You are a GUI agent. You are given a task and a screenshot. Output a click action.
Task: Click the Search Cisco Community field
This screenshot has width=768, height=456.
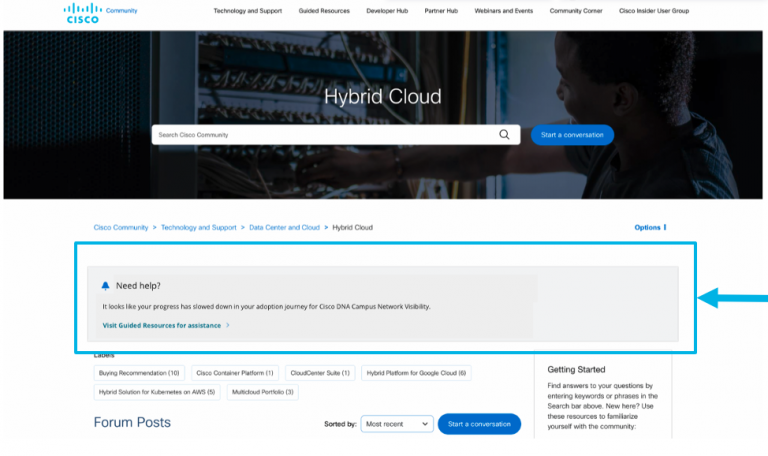click(x=320, y=134)
